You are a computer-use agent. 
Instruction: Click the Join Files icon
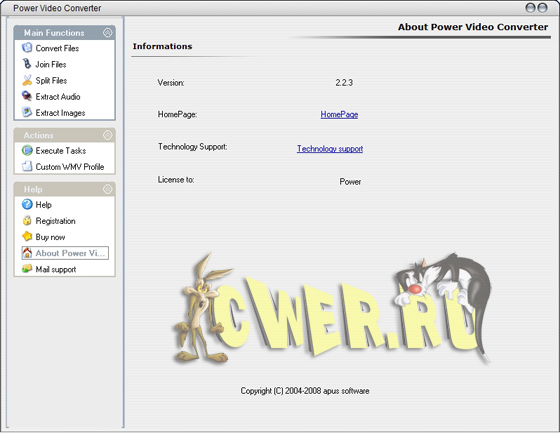27,64
